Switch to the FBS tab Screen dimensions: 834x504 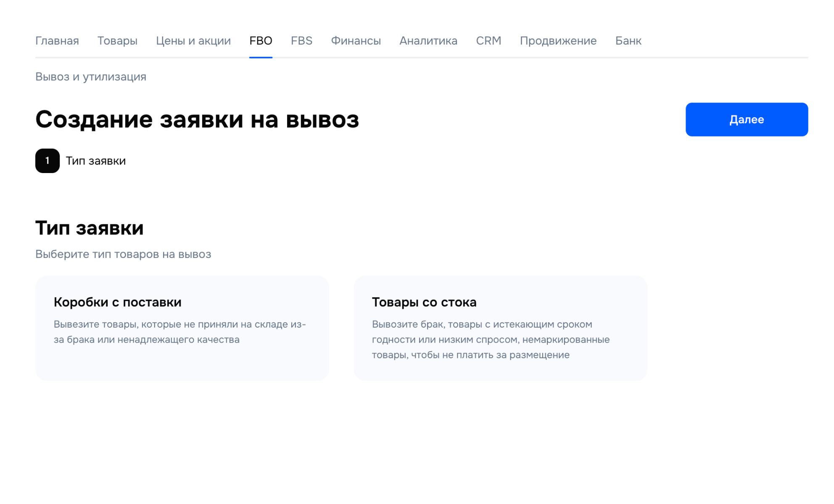click(x=301, y=41)
